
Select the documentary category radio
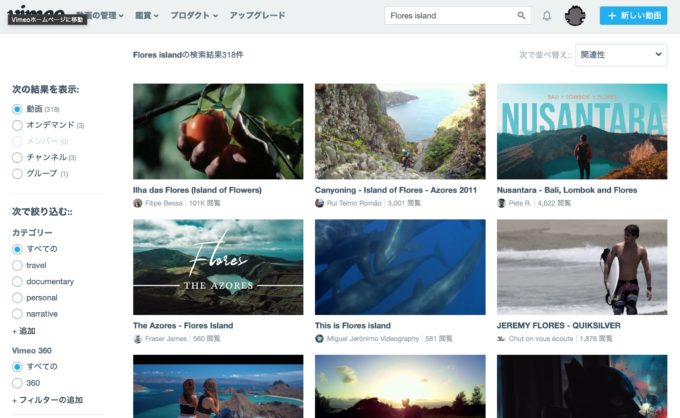pos(17,281)
